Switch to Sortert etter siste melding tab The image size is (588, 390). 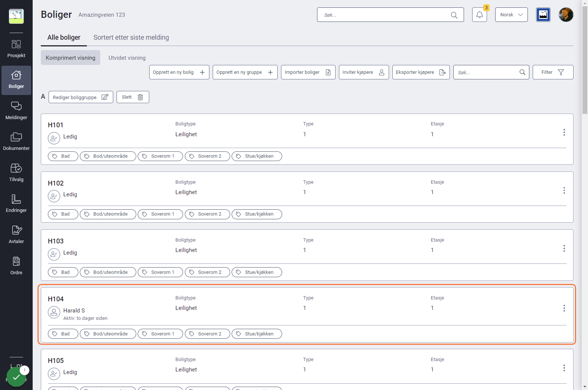[x=131, y=37]
